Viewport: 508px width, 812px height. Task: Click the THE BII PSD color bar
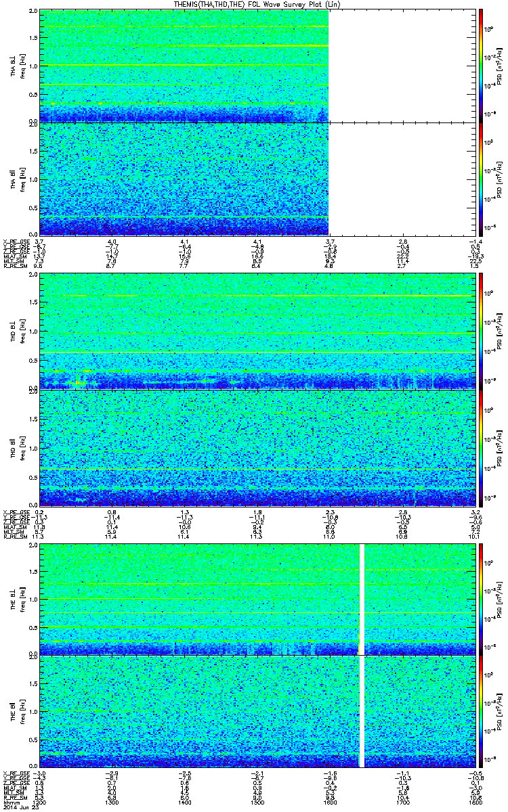(x=481, y=711)
